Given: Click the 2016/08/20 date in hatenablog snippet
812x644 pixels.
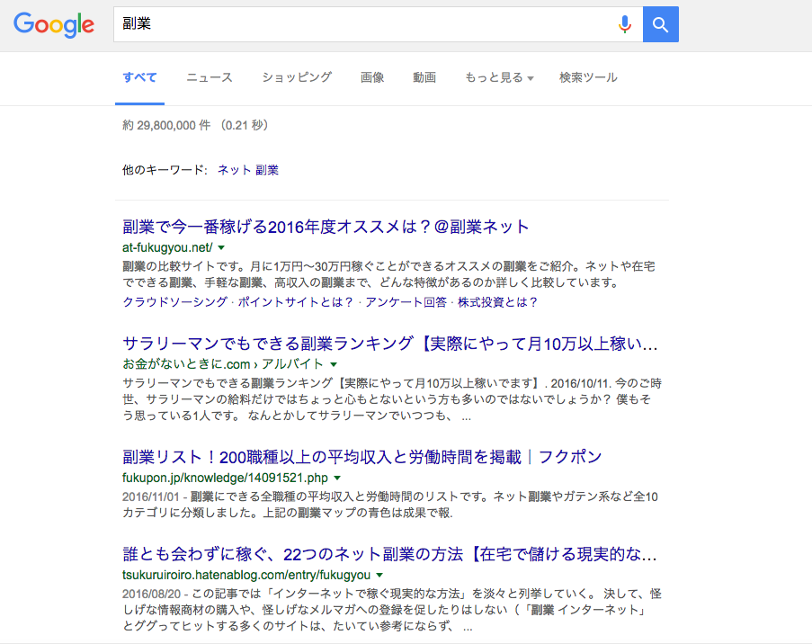Looking at the screenshot, I should click(151, 594).
